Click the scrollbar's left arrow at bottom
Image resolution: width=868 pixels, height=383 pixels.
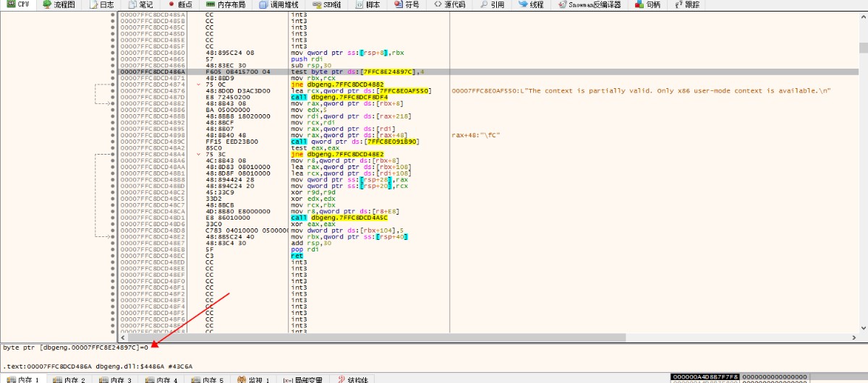coord(122,337)
